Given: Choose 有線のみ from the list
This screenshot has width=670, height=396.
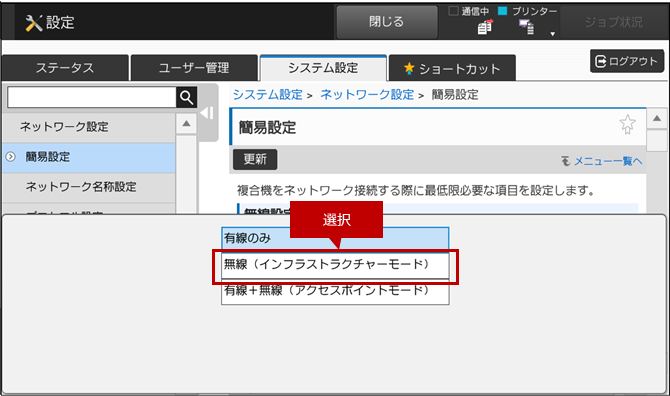Looking at the screenshot, I should [335, 238].
